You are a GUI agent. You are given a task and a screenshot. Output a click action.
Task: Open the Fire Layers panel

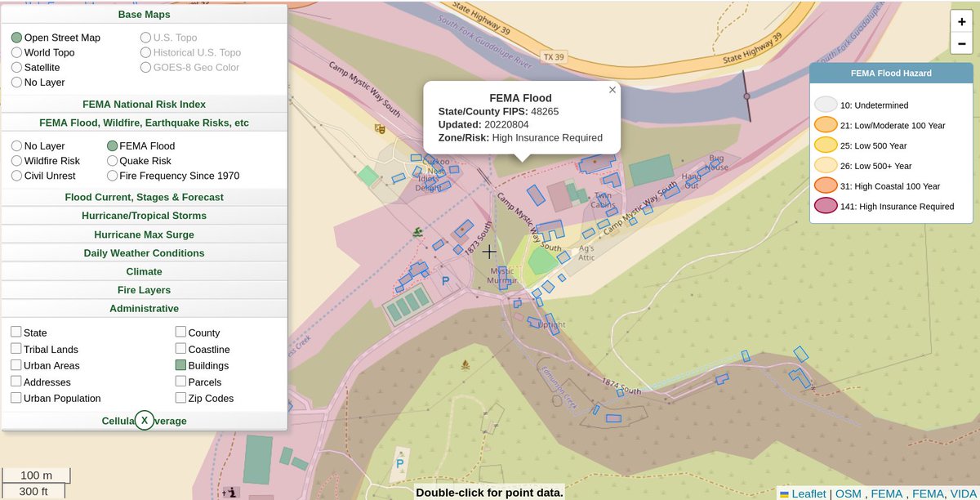coord(144,289)
